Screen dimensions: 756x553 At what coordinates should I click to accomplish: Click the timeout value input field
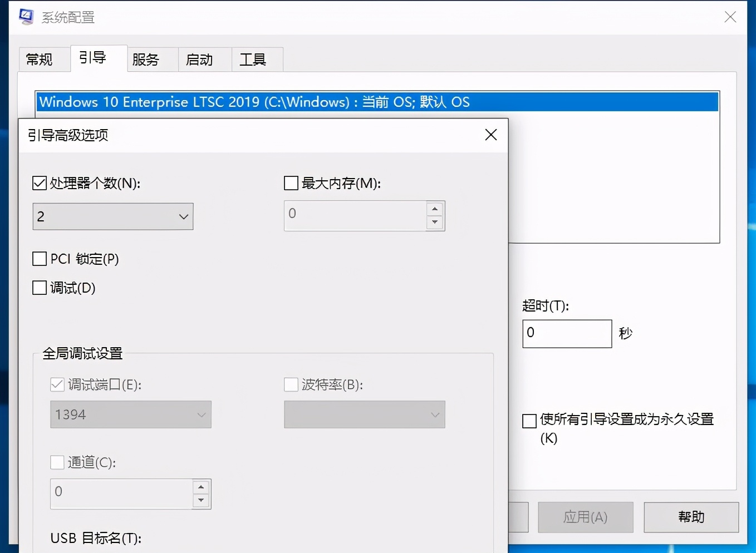(x=567, y=333)
